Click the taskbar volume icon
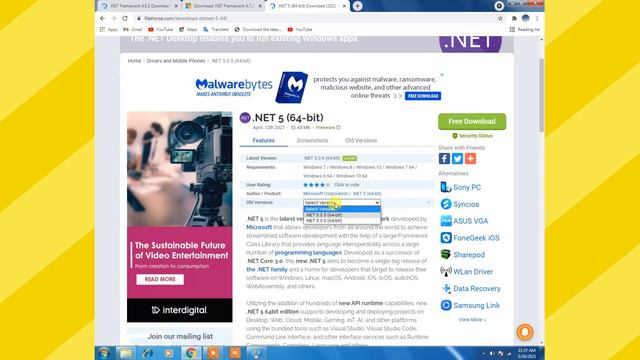 (492, 353)
